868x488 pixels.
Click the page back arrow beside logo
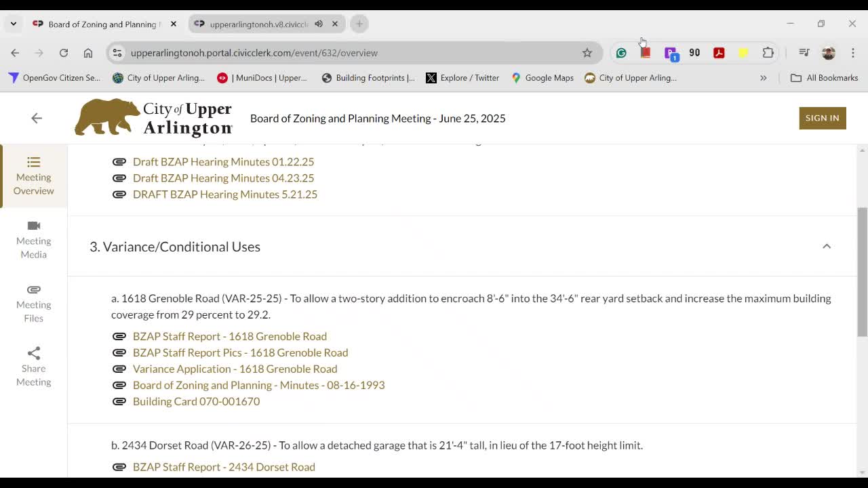(x=37, y=118)
